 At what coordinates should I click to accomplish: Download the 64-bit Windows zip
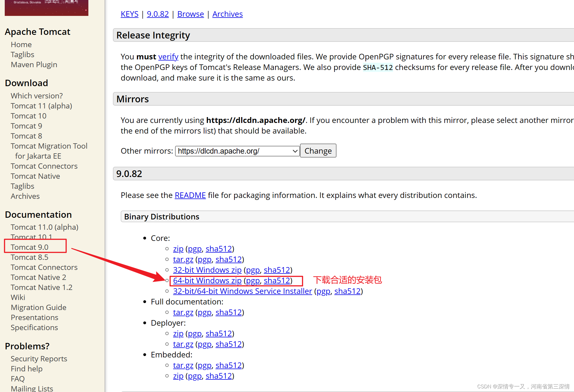pos(207,280)
